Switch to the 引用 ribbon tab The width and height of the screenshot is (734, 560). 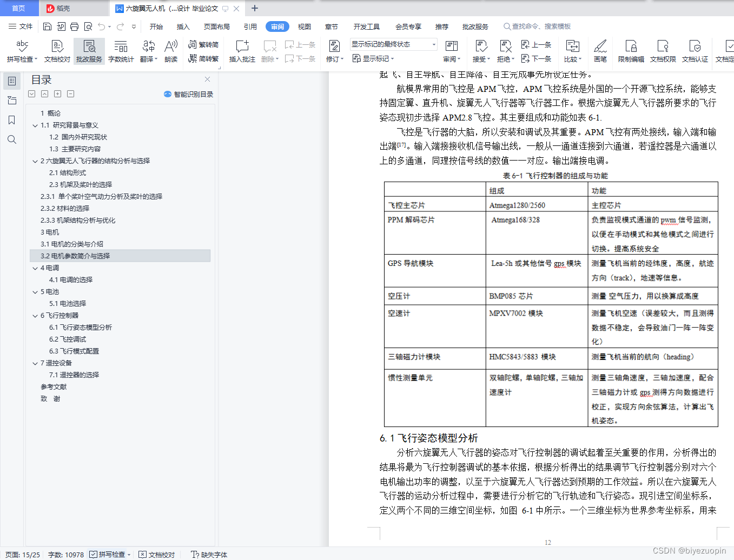point(250,26)
